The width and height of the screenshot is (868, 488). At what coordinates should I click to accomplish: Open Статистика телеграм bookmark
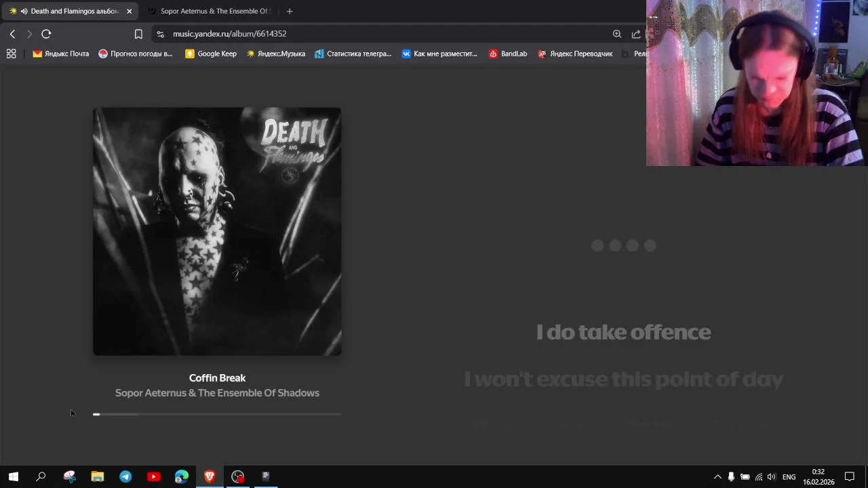coord(353,54)
